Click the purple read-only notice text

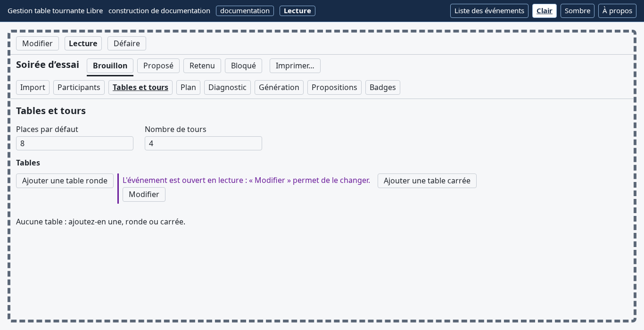tap(246, 180)
